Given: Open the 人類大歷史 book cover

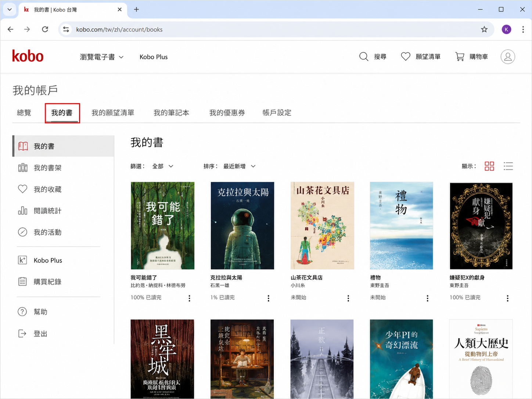Looking at the screenshot, I should point(481,359).
